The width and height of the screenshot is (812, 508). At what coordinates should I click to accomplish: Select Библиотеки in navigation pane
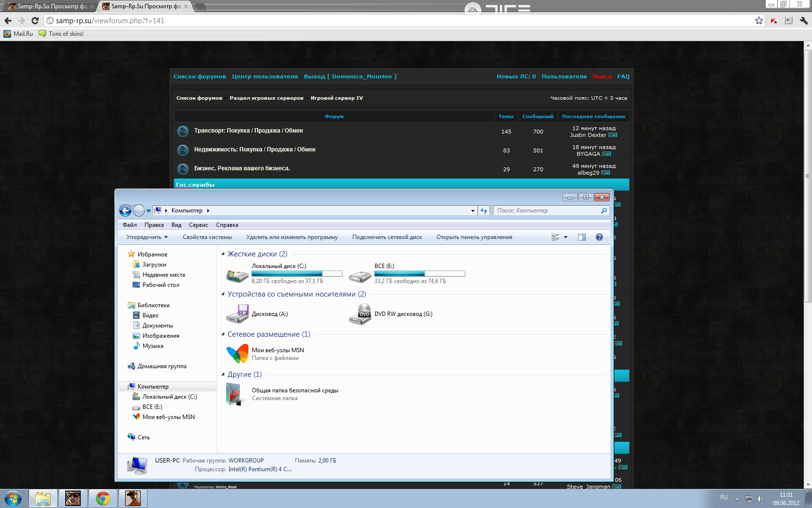(x=153, y=305)
